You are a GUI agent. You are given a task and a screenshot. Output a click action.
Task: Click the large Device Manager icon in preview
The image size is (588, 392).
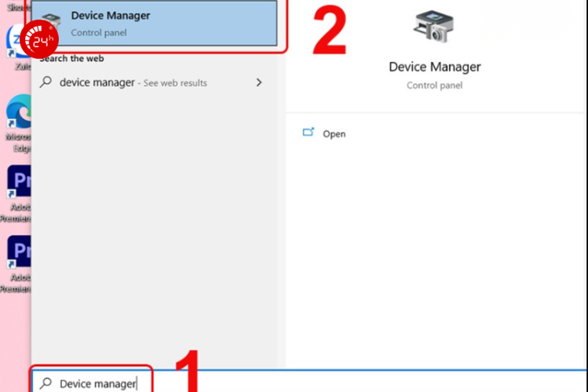[x=434, y=26]
